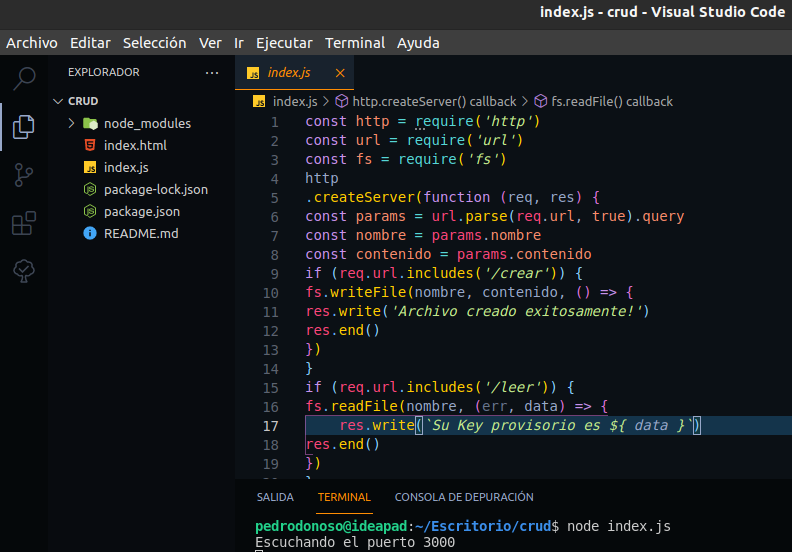Open the Ver menu
The height and width of the screenshot is (552, 792).
[x=210, y=43]
